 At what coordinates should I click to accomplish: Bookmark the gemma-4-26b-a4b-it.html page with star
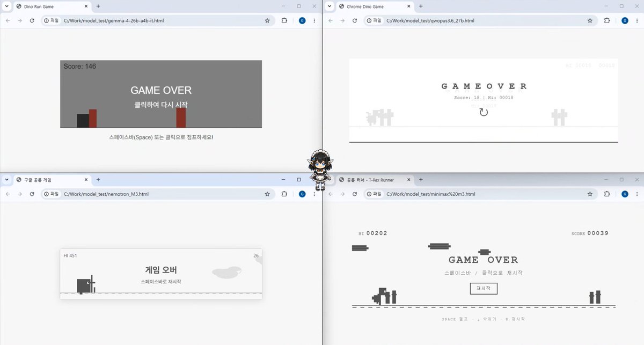coord(267,20)
